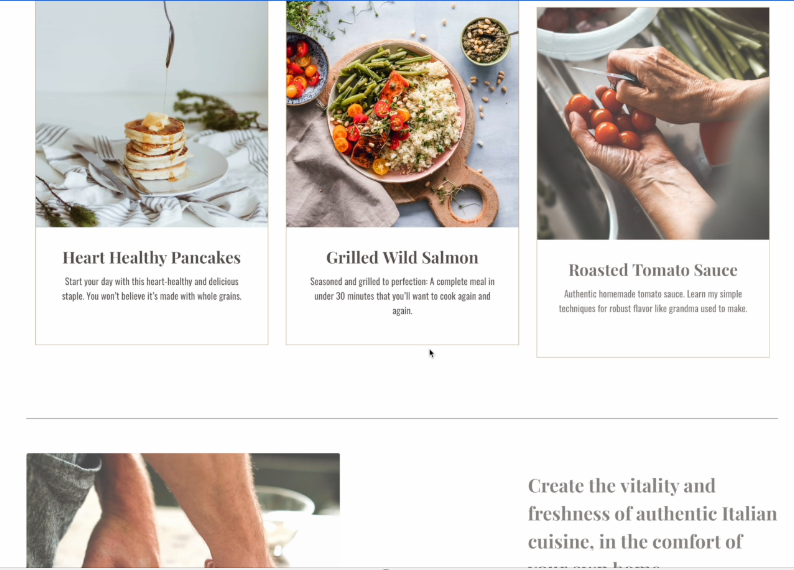Click the chef kneading hands image
Viewport: 794px width, 570px height.
pos(183,510)
